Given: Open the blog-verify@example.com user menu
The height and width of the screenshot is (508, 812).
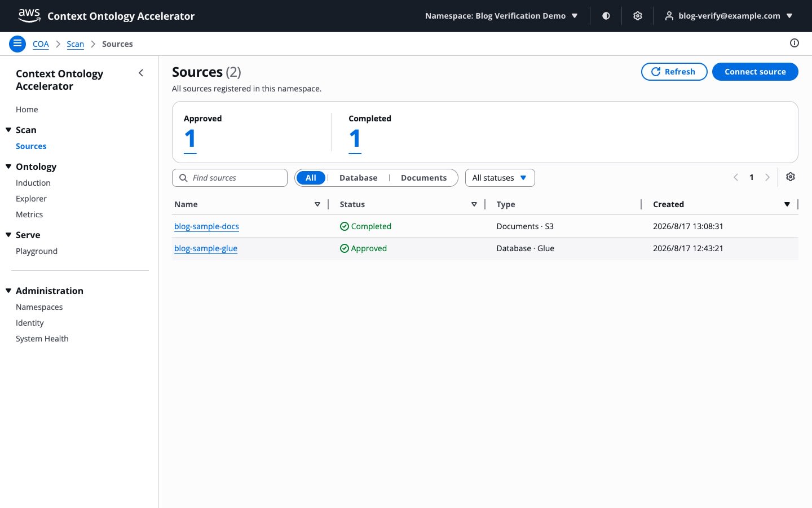Looking at the screenshot, I should click(x=729, y=16).
